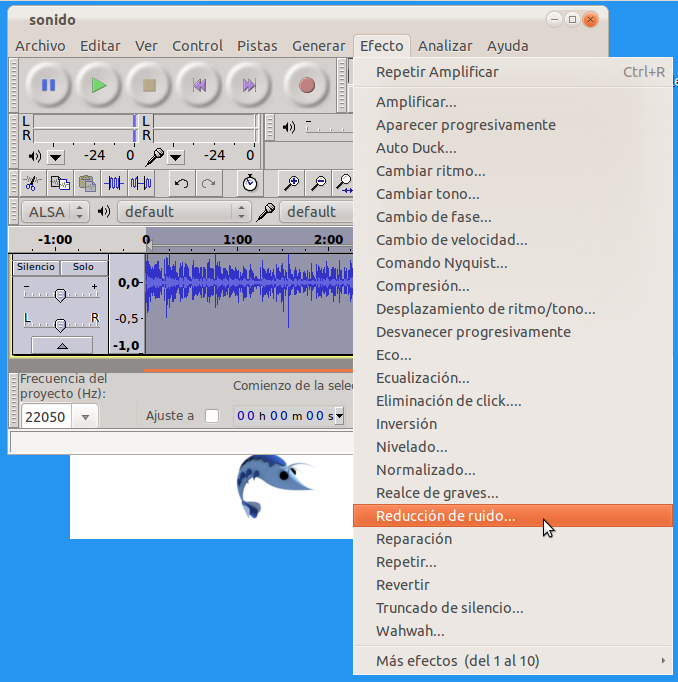
Task: Skip to end of the track
Action: 249,85
